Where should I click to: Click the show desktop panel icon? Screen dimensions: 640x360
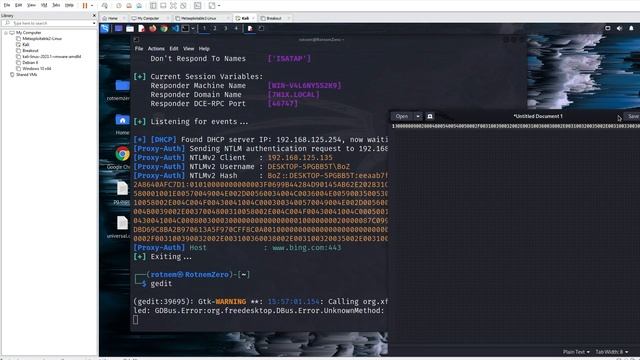(x=118, y=28)
